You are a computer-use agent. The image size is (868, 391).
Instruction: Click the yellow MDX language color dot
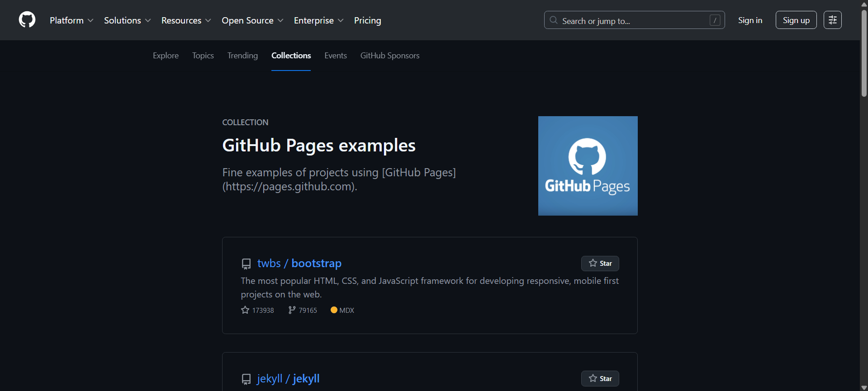click(334, 310)
